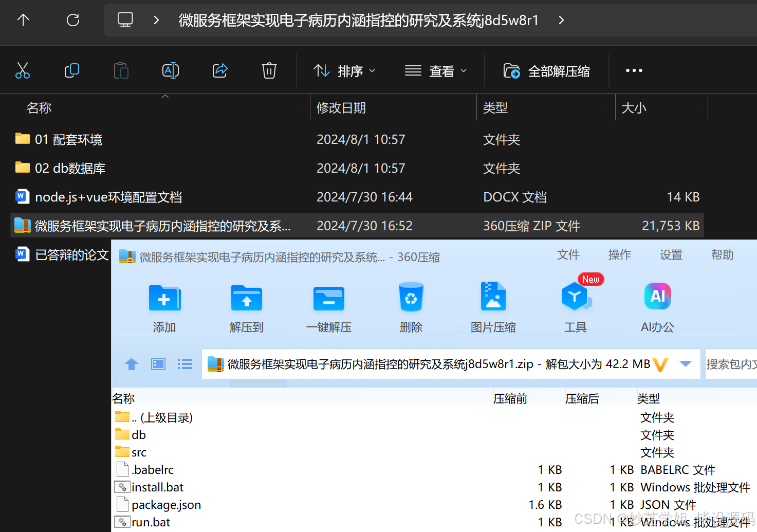Image resolution: width=757 pixels, height=532 pixels.
Task: Select package.json in the archive list
Action: [158, 505]
